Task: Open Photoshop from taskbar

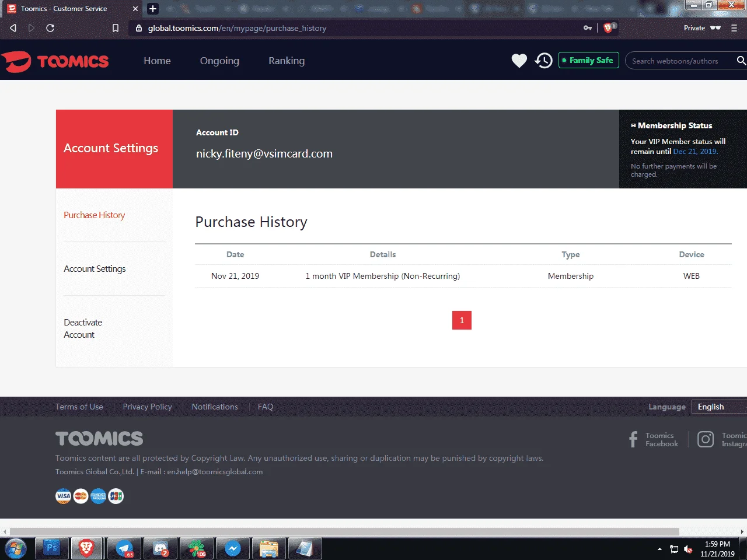Action: pyautogui.click(x=52, y=548)
